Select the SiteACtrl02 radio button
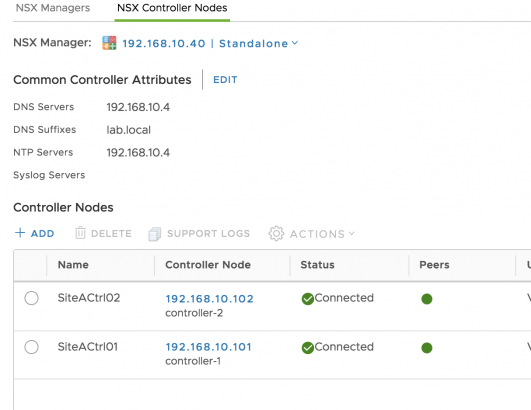The height and width of the screenshot is (410, 531). (31, 298)
